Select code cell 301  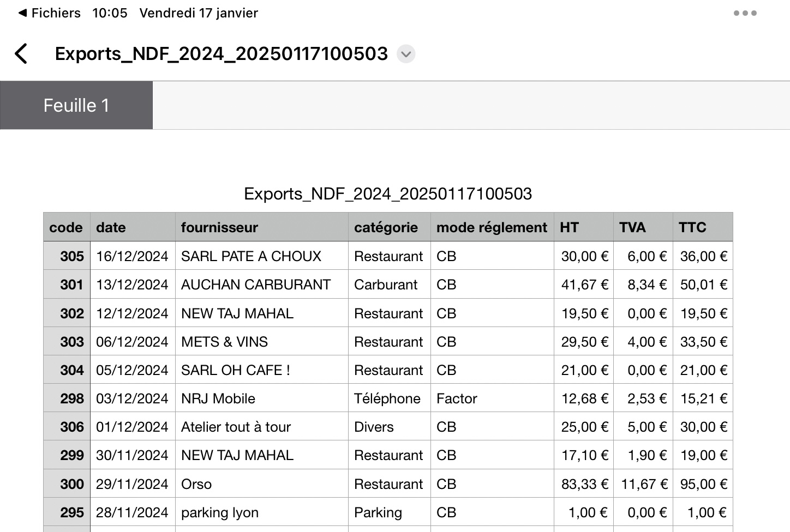[x=67, y=285]
